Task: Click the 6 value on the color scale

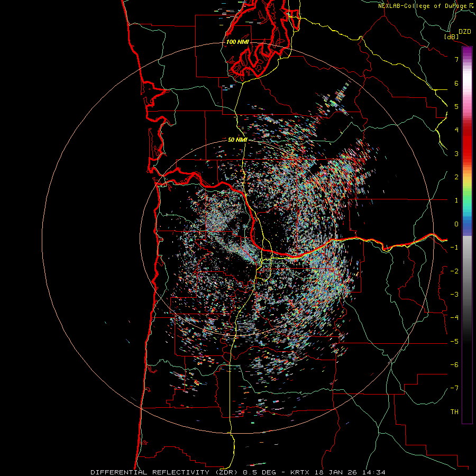Action: (456, 83)
